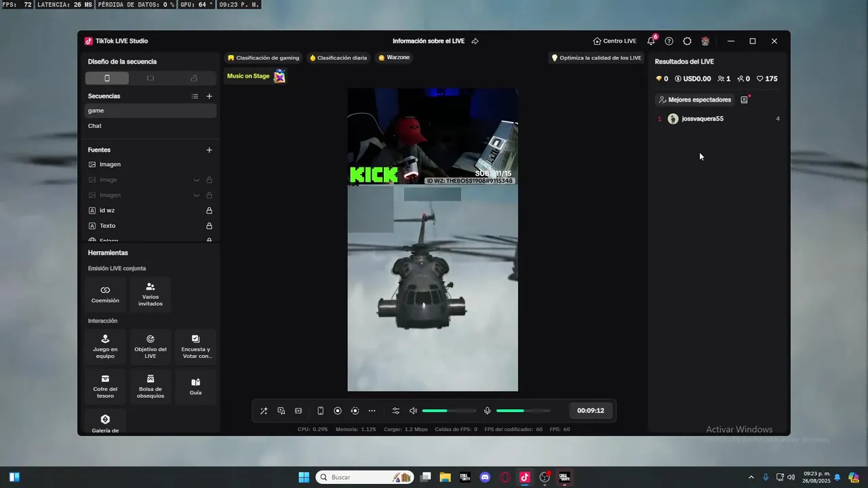
Task: Click the mobile preview icon
Action: click(x=321, y=411)
